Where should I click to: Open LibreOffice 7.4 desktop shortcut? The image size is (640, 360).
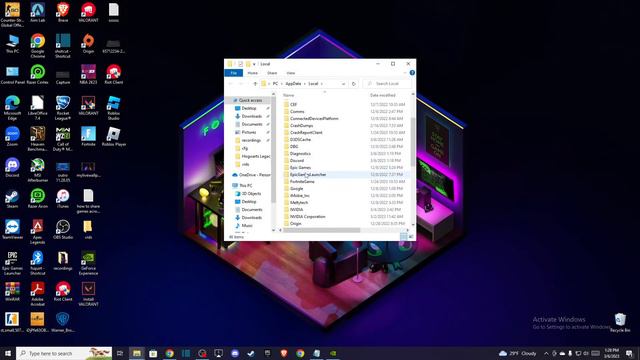(x=38, y=108)
